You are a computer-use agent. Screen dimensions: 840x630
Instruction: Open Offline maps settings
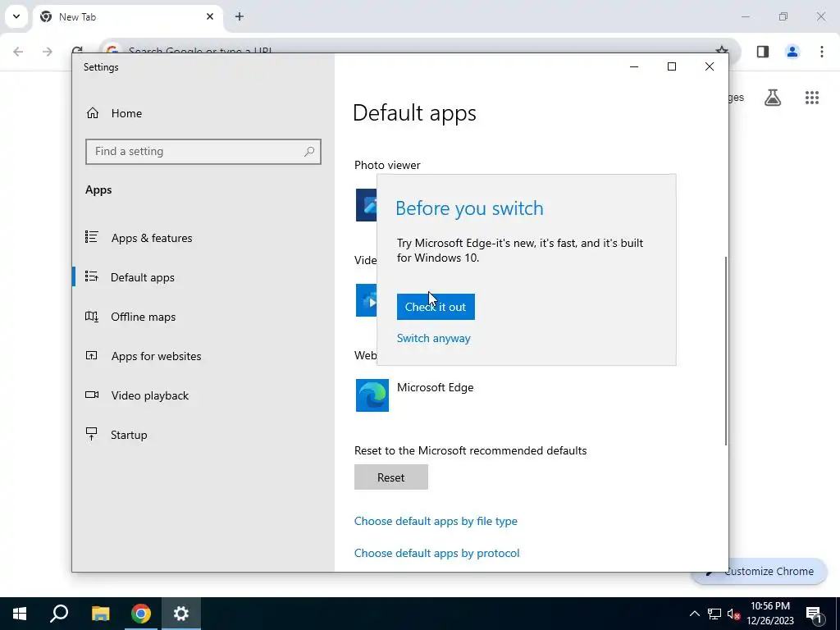(143, 317)
